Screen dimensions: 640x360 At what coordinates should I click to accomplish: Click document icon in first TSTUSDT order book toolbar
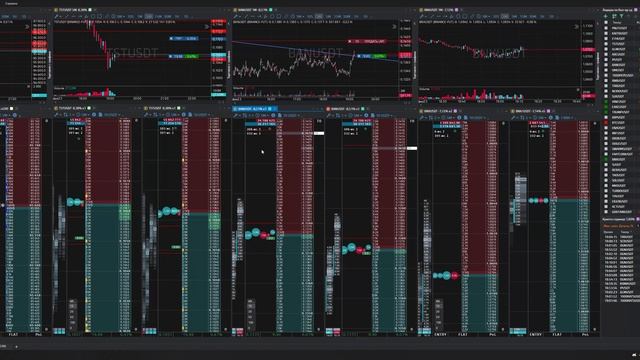pyautogui.click(x=100, y=115)
